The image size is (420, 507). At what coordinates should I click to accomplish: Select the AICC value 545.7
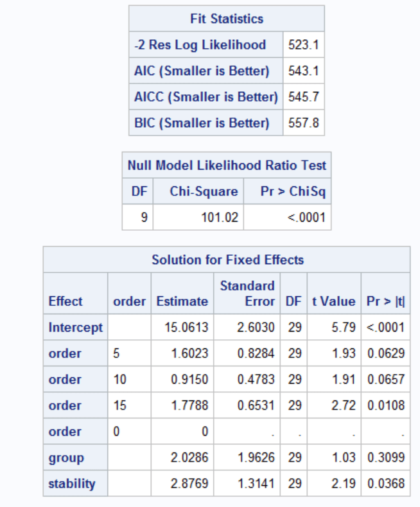tap(303, 96)
